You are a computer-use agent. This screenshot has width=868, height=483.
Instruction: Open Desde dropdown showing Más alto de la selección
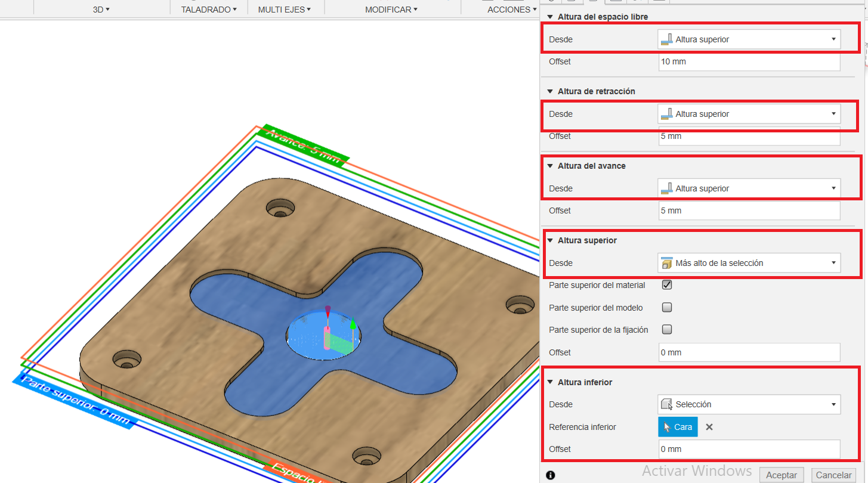[x=749, y=263]
